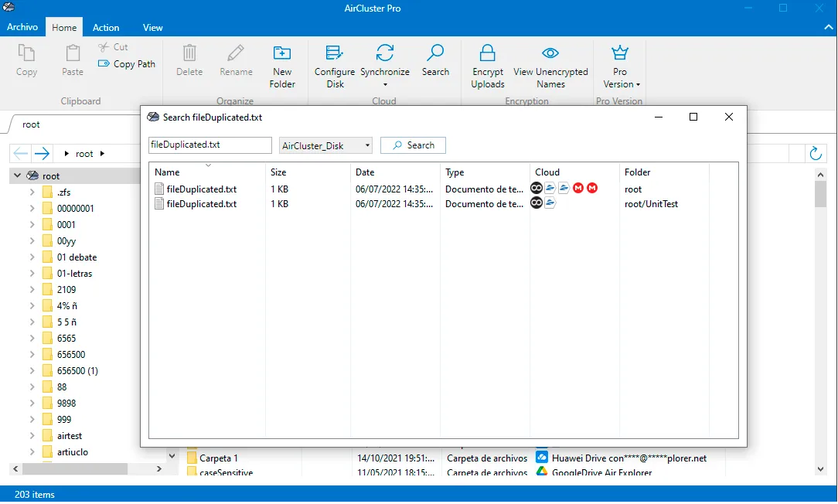Toggle Encrypt Uploads
This screenshot has height=504, width=838.
tap(487, 66)
